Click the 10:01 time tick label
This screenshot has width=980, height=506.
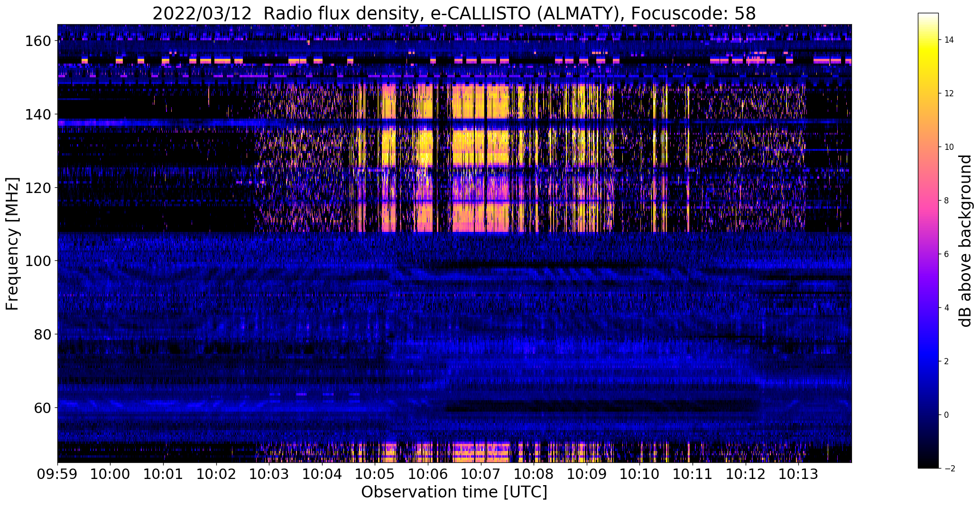(x=164, y=474)
